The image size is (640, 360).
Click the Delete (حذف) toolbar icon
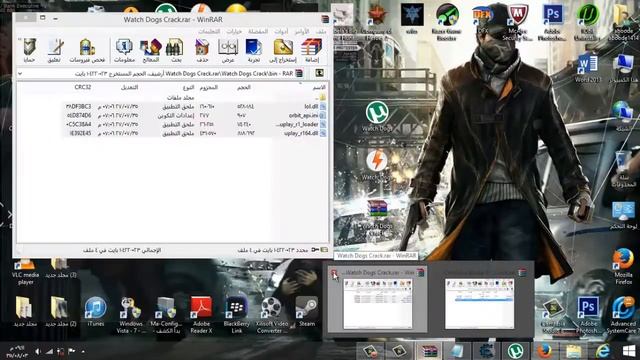202,51
